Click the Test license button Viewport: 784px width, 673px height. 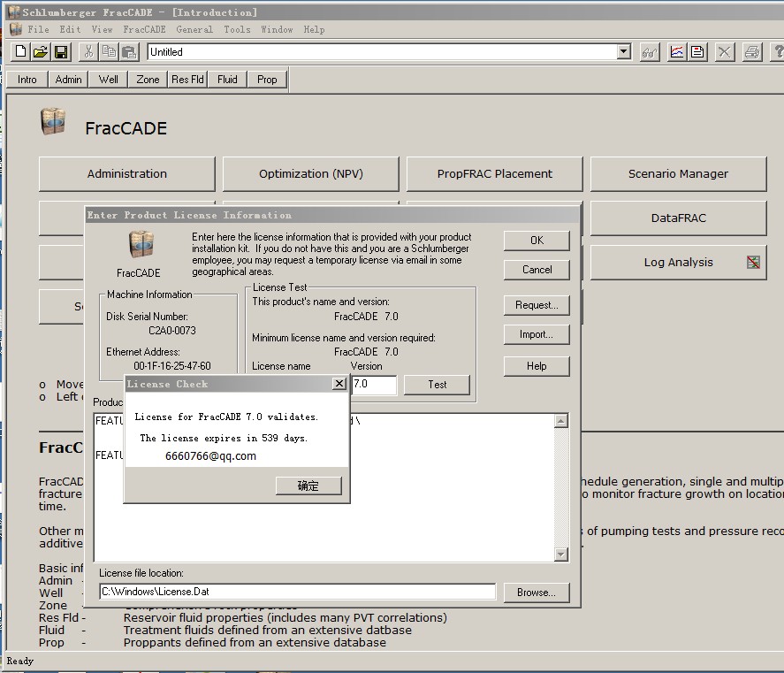(437, 385)
